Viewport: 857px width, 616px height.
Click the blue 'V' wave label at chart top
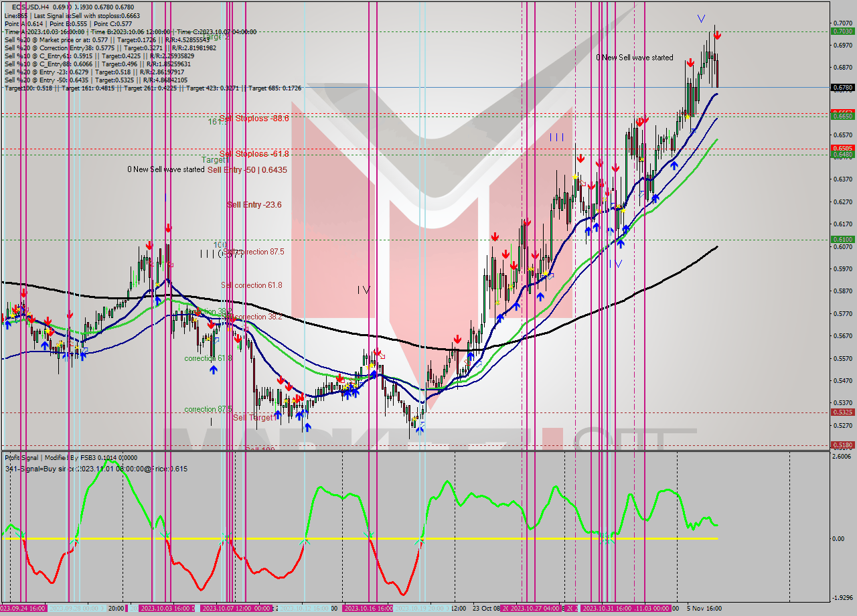coord(701,18)
